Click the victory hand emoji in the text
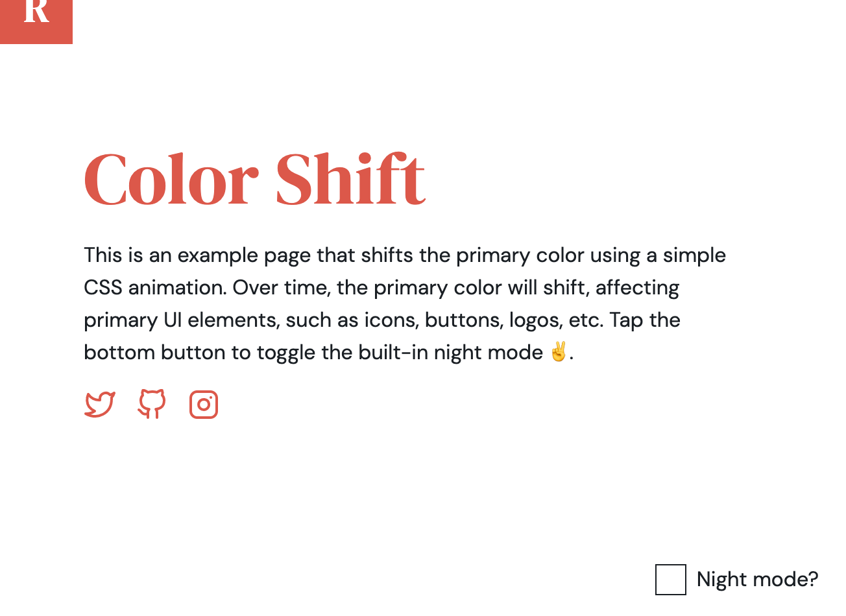The height and width of the screenshot is (616, 846). [x=558, y=351]
